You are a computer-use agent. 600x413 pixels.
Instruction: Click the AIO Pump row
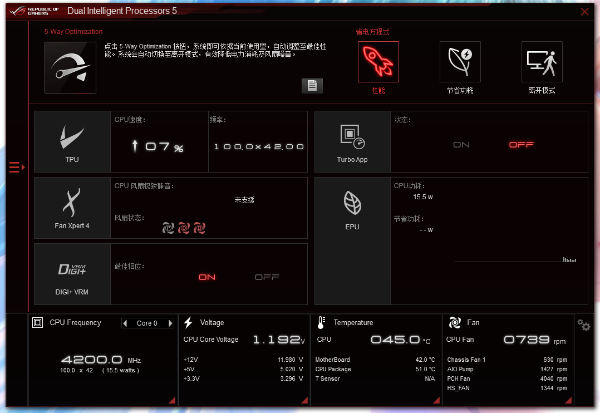[x=507, y=369]
